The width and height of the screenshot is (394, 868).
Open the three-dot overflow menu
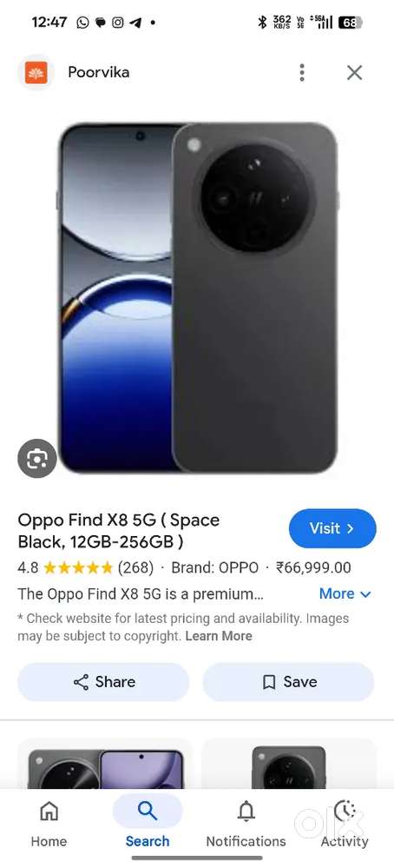click(302, 72)
